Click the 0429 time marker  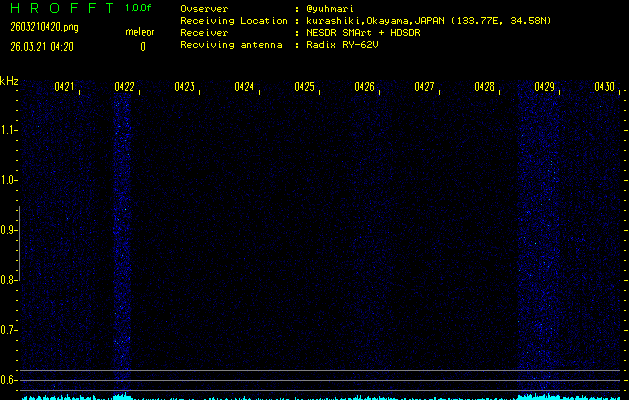pos(544,88)
